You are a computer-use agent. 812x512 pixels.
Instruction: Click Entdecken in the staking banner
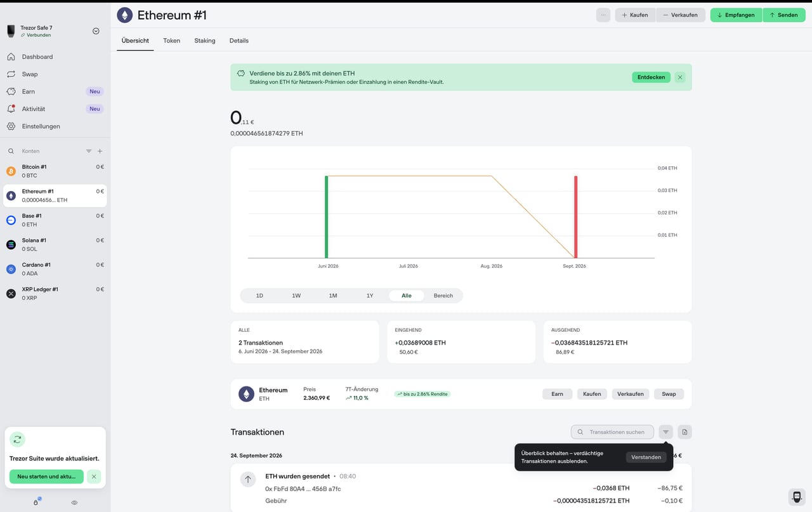click(x=651, y=77)
